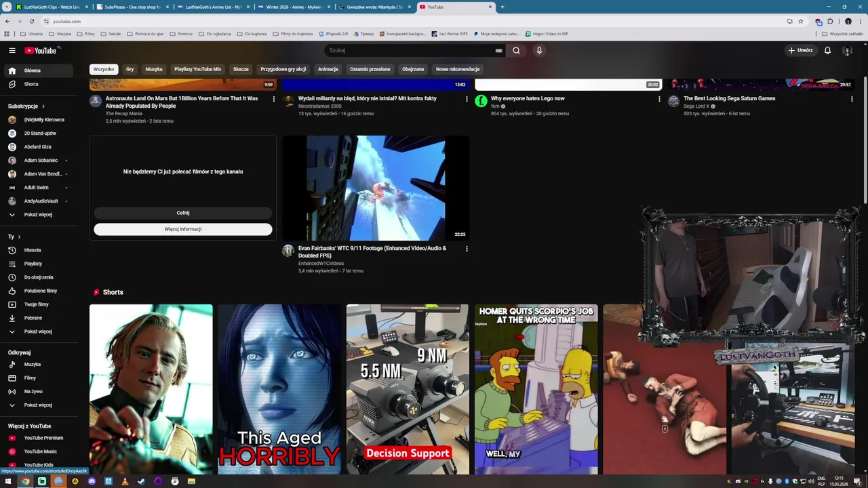Screen dimensions: 868x488
Task: Open the browser tab search dropdown
Action: [x=7, y=7]
